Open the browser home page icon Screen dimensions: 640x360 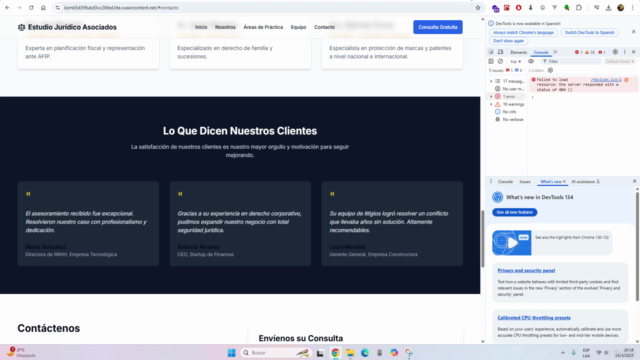pyautogui.click(x=43, y=8)
